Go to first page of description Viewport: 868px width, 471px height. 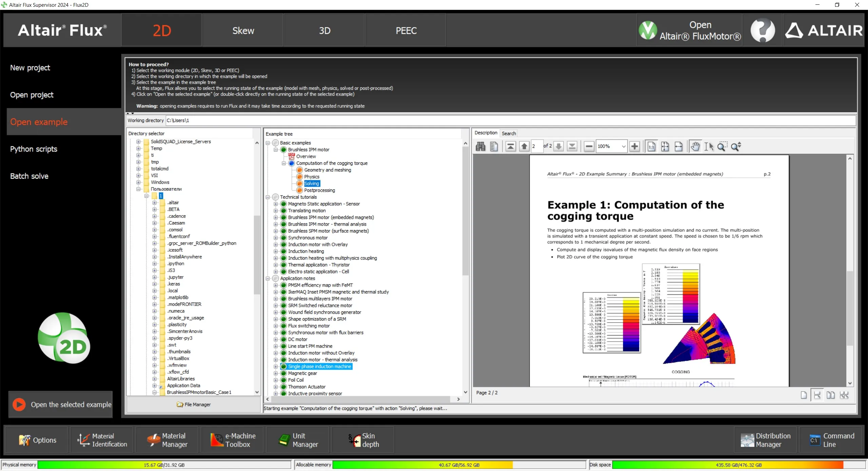click(511, 146)
